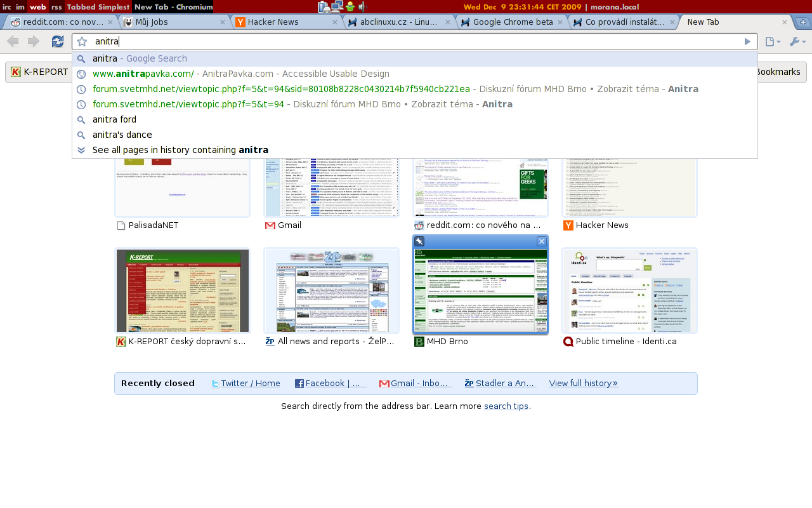Open a new tab with the plus button
This screenshot has height=508, width=812.
coord(802,22)
